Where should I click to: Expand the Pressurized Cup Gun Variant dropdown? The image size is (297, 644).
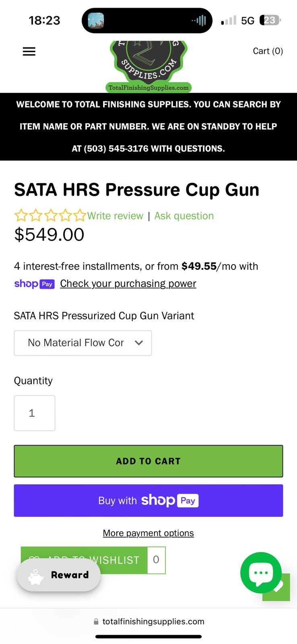(x=83, y=343)
